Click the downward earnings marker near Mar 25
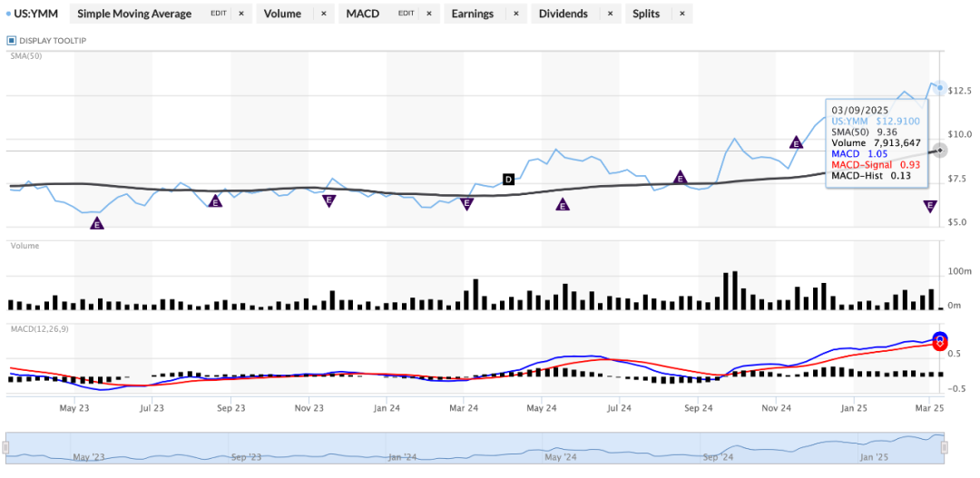The image size is (980, 478). [x=930, y=206]
